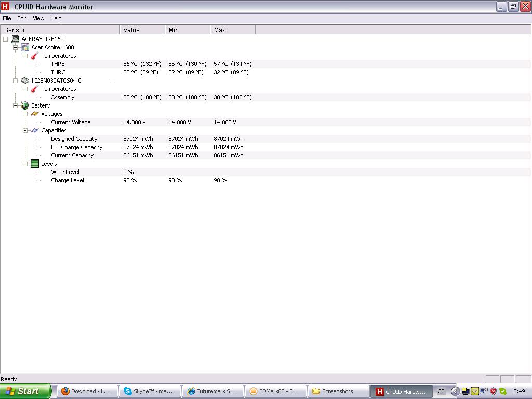
Task: Click the green Levels icon
Action: (35, 164)
